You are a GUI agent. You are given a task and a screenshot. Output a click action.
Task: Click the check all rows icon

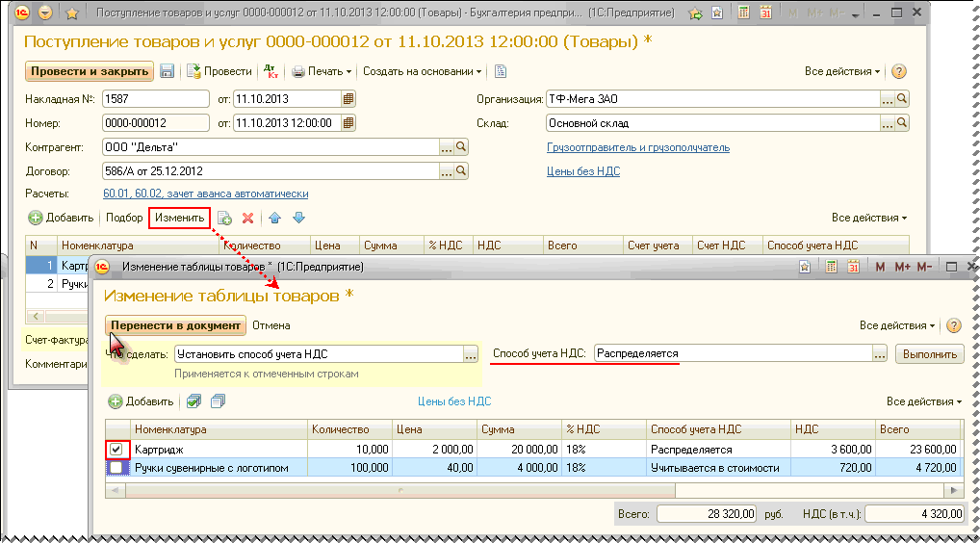(x=193, y=401)
